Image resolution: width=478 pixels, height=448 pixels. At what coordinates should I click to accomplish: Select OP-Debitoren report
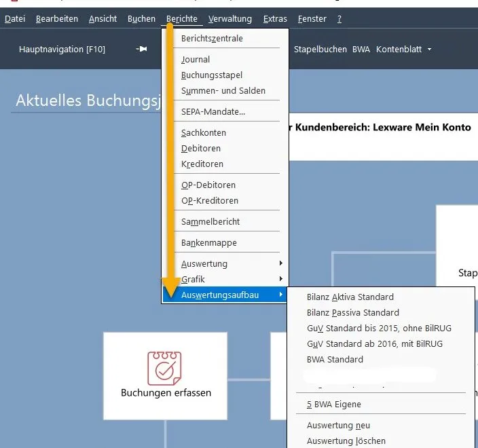pyautogui.click(x=209, y=185)
